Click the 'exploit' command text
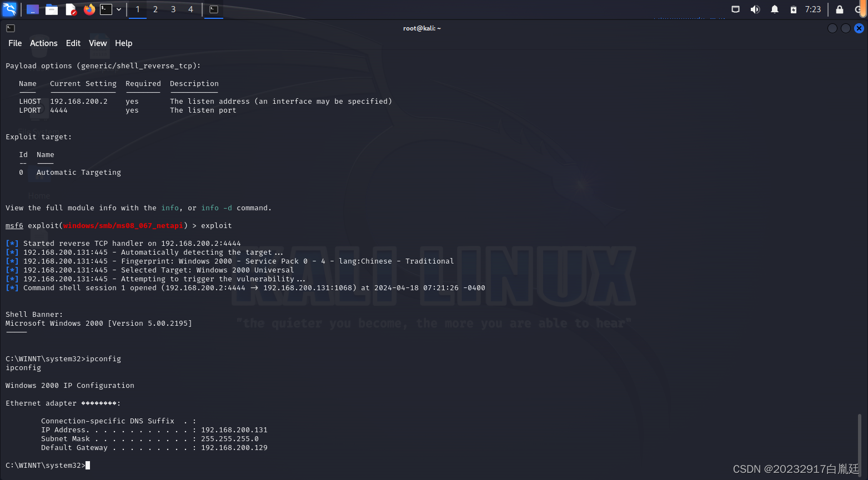The width and height of the screenshot is (868, 480). click(x=217, y=226)
